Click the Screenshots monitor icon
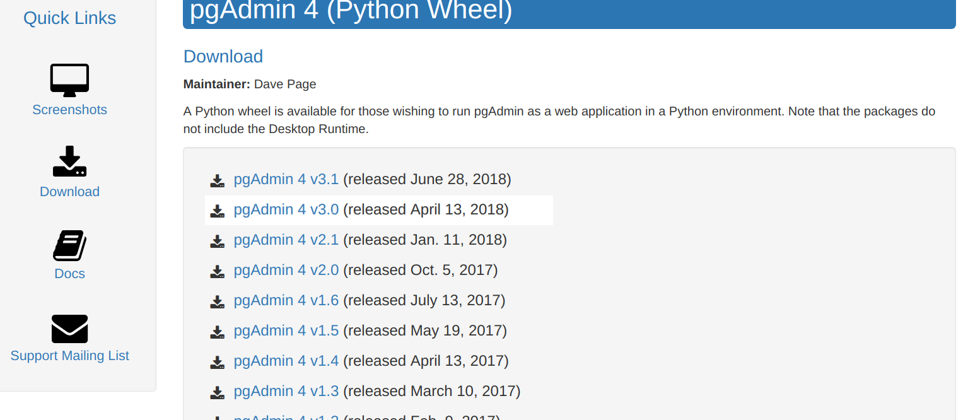This screenshot has height=420, width=980. (x=69, y=81)
